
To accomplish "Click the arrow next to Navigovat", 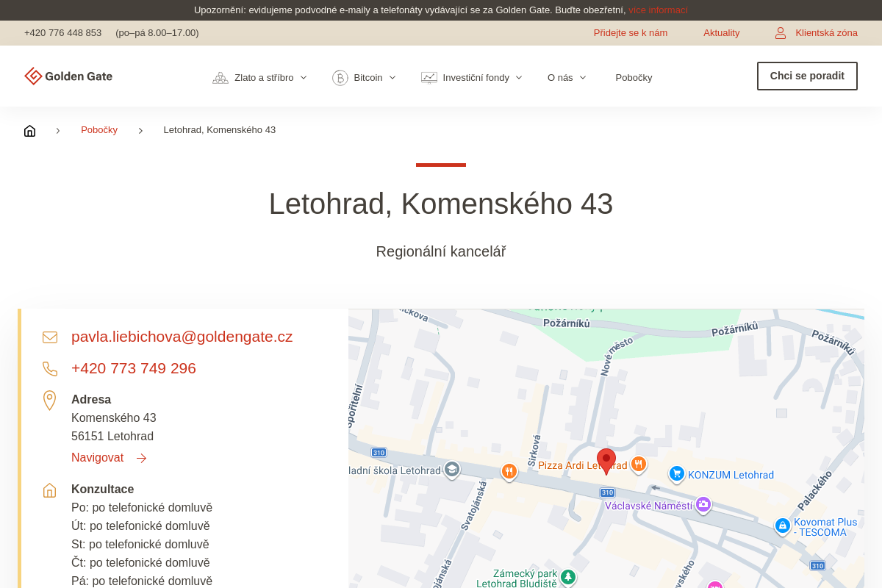I will [141, 459].
